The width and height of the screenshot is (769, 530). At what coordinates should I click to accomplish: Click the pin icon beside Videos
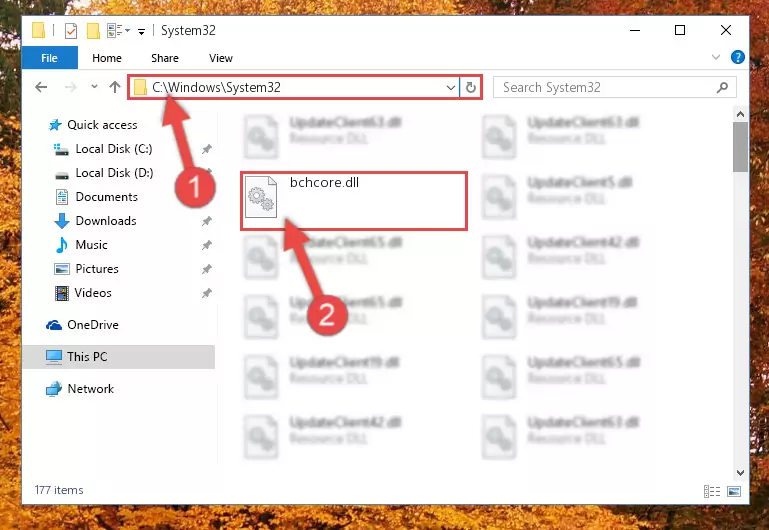(x=207, y=293)
